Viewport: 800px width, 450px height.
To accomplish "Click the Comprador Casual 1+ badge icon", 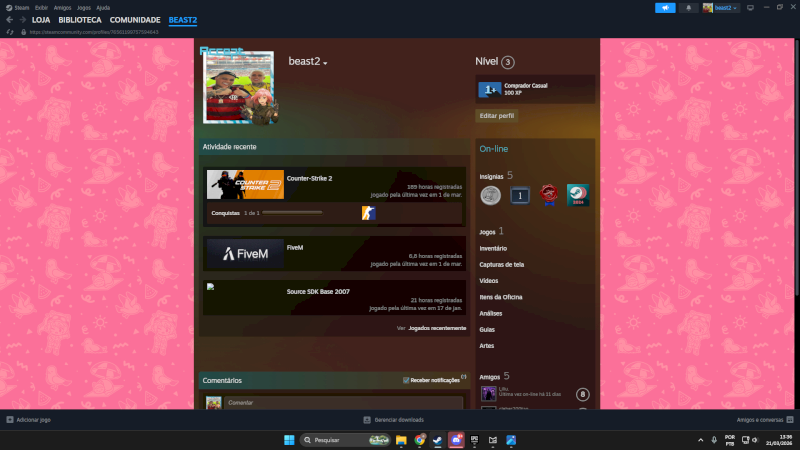I will pos(490,90).
